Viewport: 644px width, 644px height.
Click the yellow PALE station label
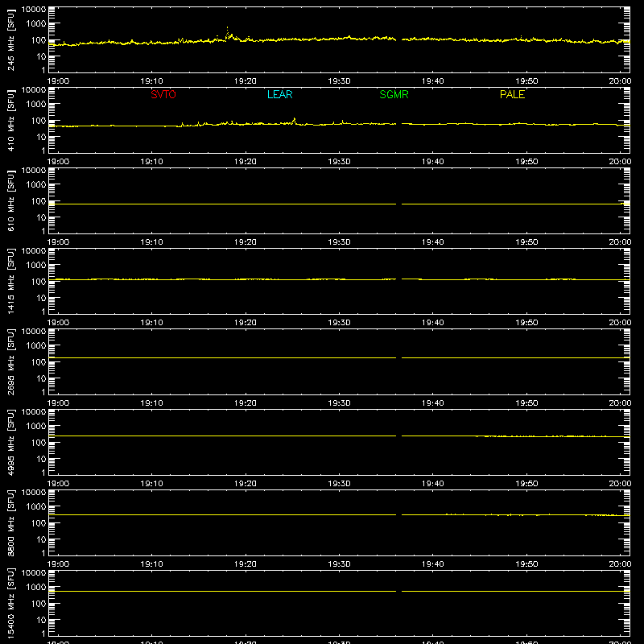512,94
